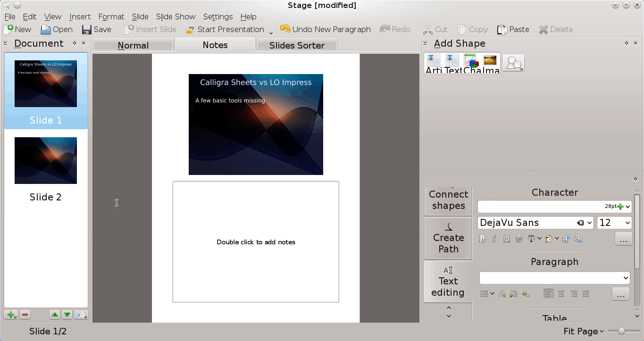Viewport: 644px width, 341px height.
Task: Toggle superscript formatting
Action: click(x=566, y=239)
